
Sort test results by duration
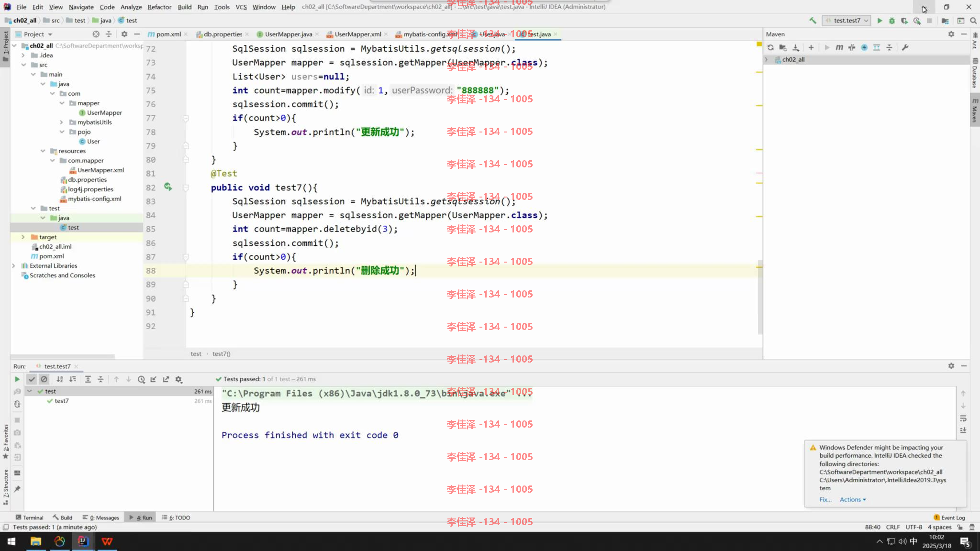[72, 379]
